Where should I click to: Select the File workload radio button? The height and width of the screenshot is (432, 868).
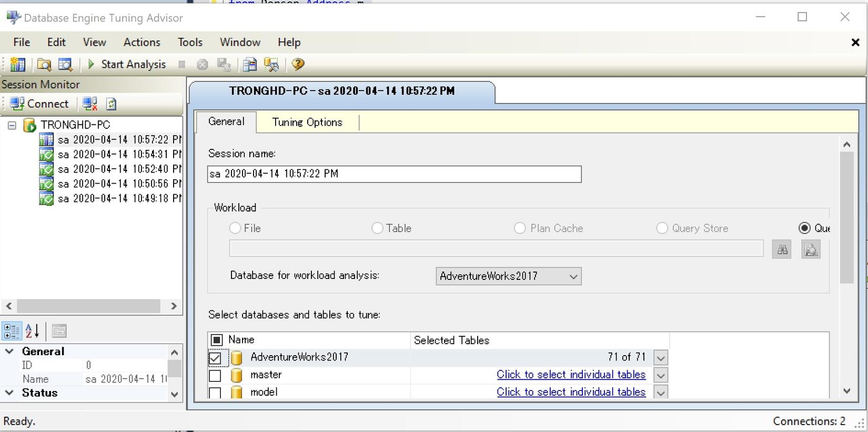coord(235,228)
